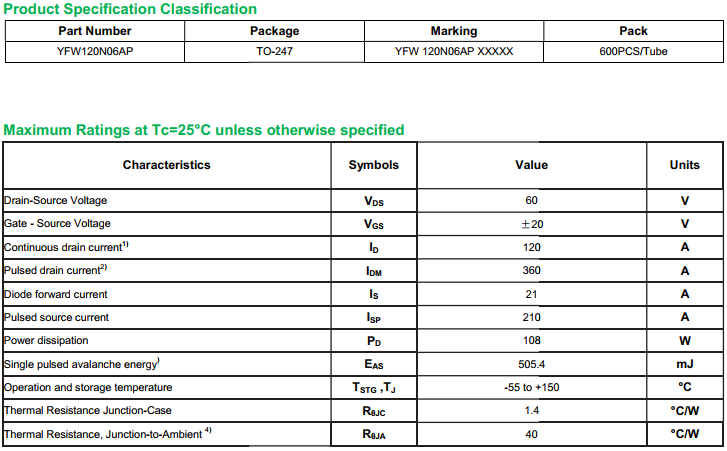Click the 505.4 avalanche energy value

[x=531, y=364]
